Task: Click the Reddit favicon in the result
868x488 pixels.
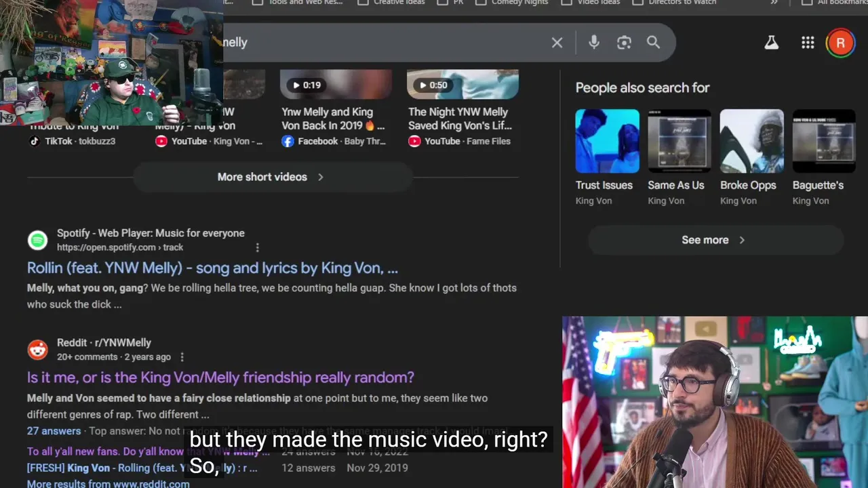Action: coord(37,350)
